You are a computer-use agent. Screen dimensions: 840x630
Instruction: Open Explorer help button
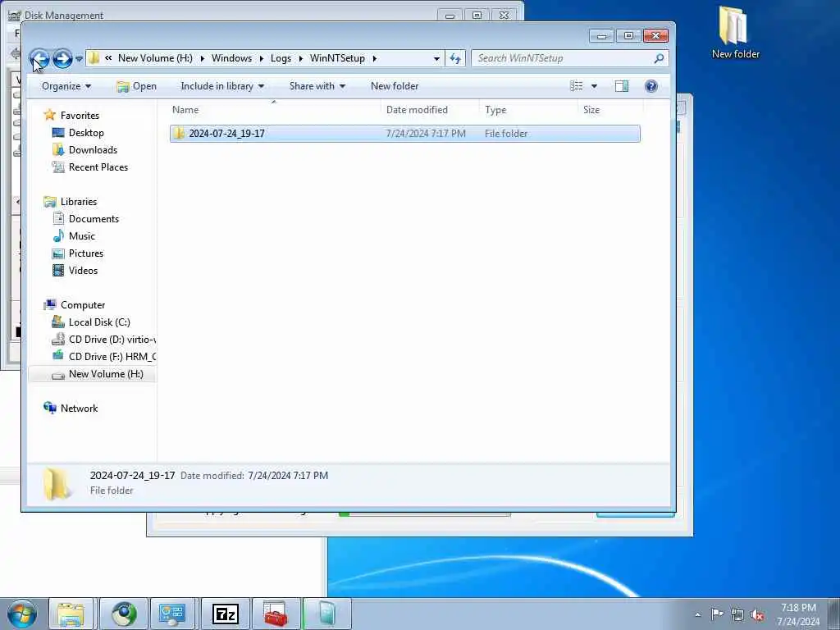[x=651, y=86]
